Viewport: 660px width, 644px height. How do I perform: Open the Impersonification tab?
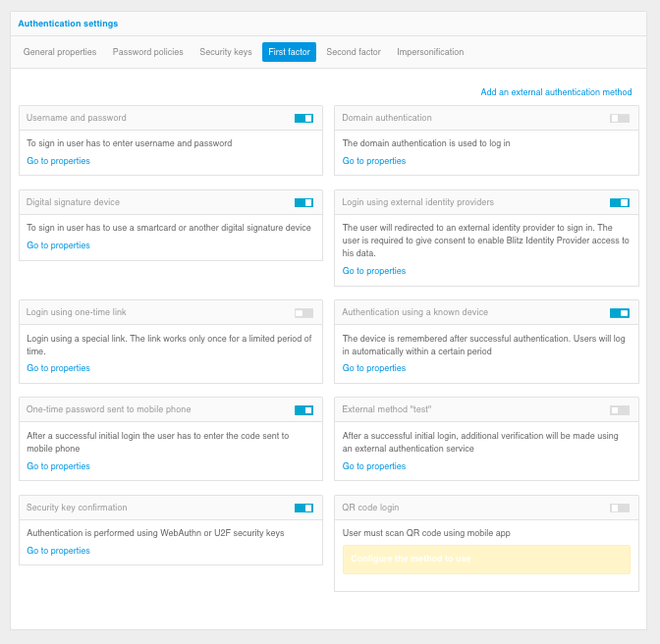click(430, 52)
